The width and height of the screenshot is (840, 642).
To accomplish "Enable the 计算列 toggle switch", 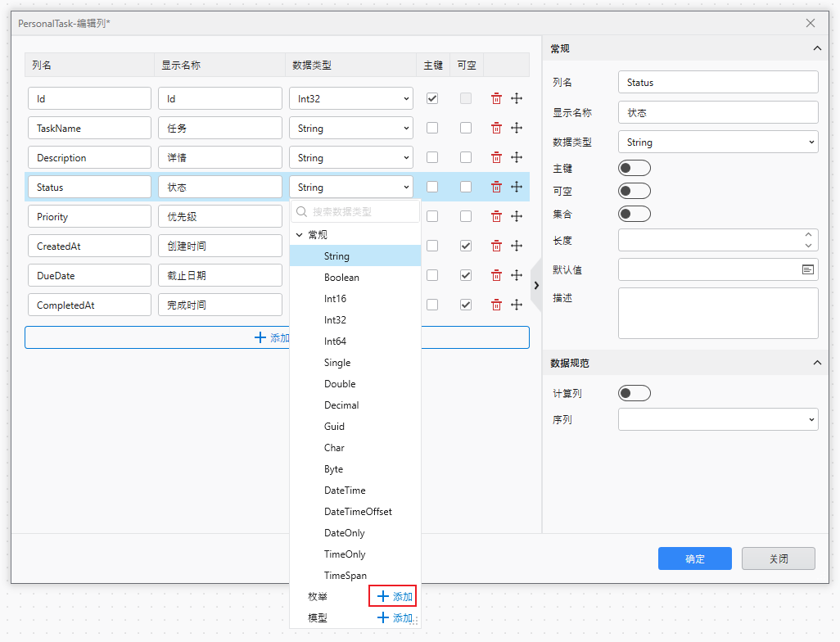I will tap(635, 392).
